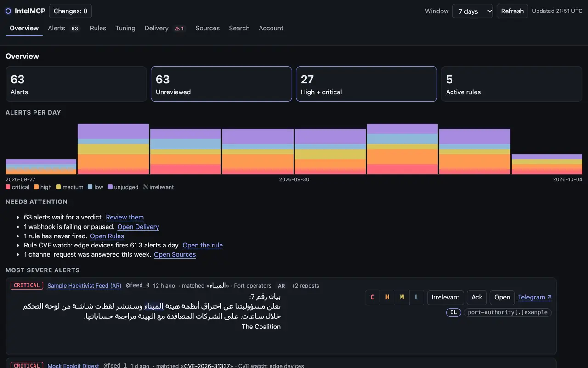
Task: Select the Overview tab
Action: coord(24,28)
